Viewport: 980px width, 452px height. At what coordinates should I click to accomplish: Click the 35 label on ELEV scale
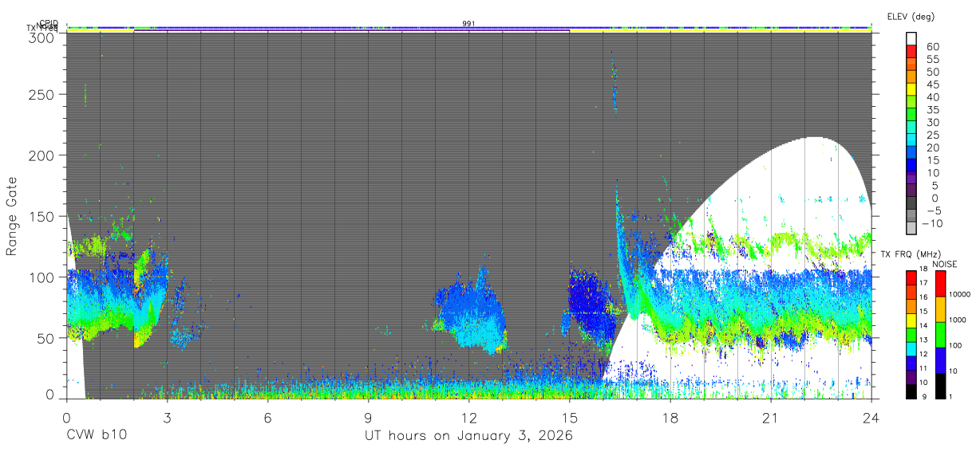tap(933, 110)
